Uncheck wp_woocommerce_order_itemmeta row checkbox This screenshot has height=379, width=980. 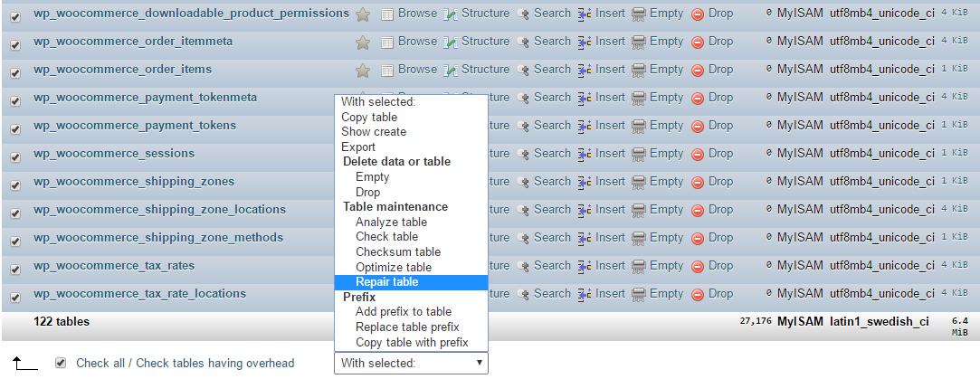(15, 45)
